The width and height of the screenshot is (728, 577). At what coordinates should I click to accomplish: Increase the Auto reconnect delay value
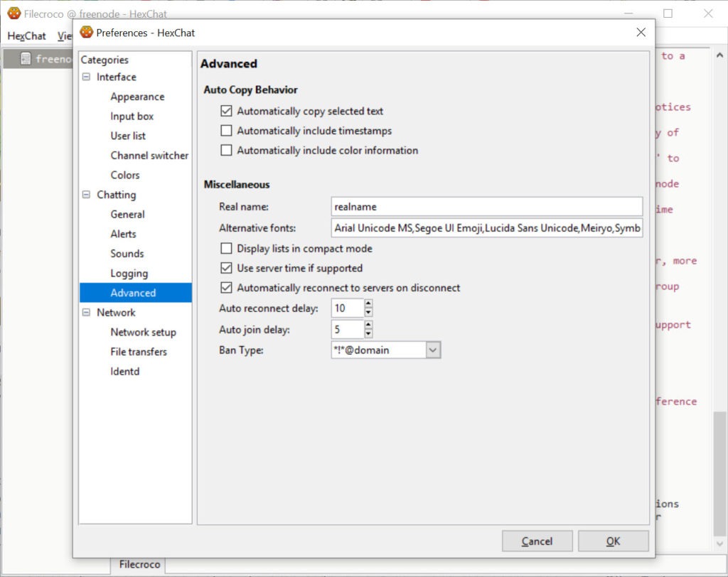(x=368, y=303)
